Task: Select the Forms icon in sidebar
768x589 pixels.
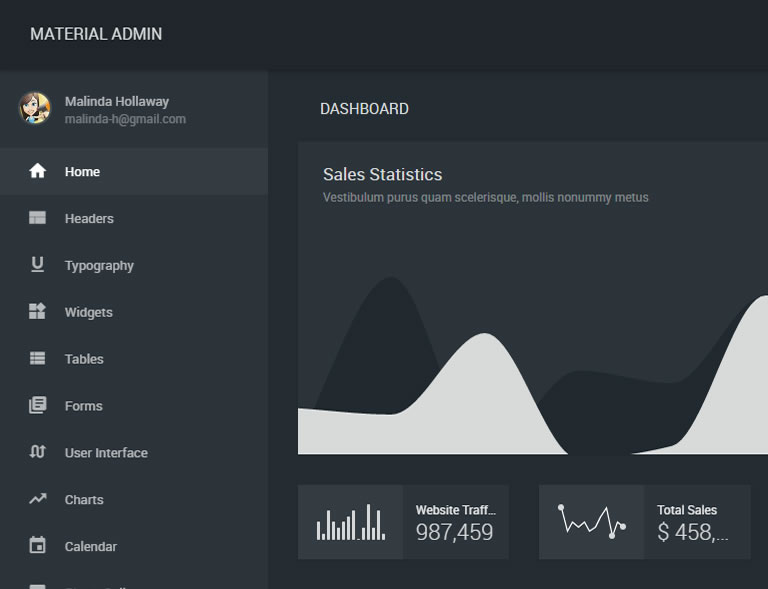Action: coord(38,406)
